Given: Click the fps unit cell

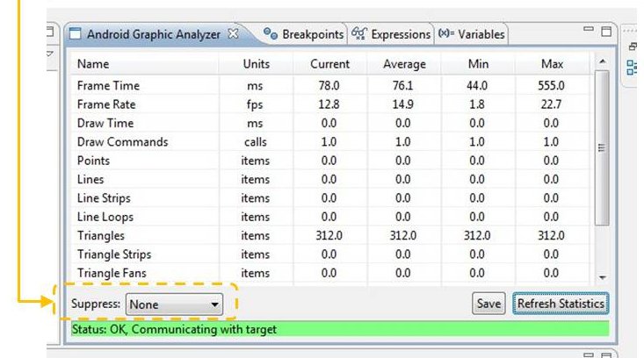Looking at the screenshot, I should tap(255, 104).
